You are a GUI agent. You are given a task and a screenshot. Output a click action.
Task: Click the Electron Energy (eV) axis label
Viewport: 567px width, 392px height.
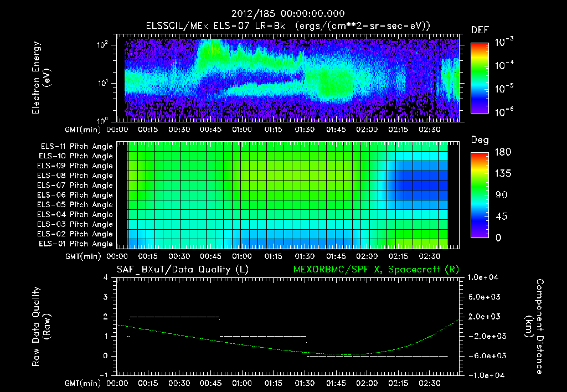click(x=41, y=78)
